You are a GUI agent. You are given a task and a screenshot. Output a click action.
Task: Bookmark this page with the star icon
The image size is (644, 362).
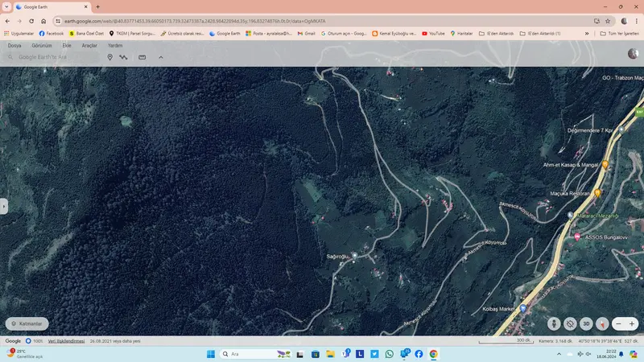[x=608, y=21]
